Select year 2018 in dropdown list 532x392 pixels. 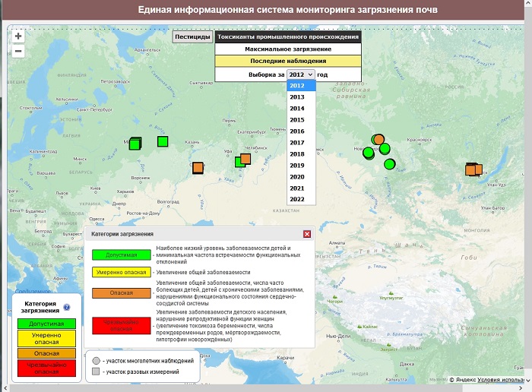pos(301,154)
